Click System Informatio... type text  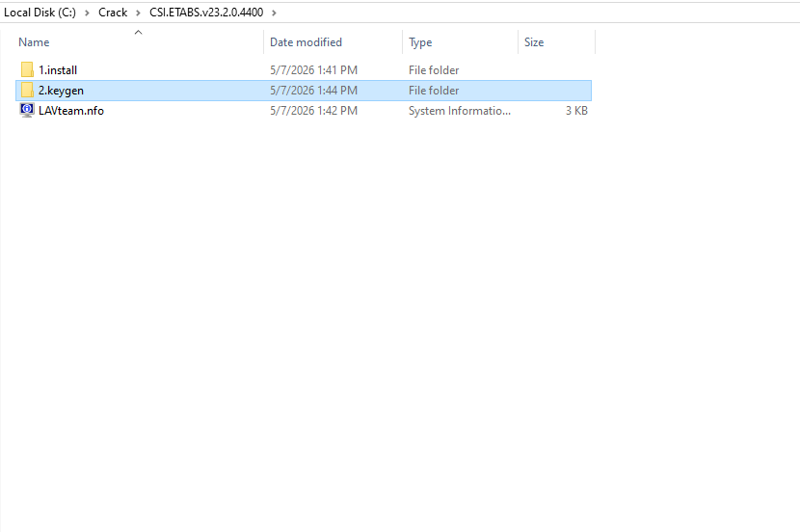[x=460, y=111]
